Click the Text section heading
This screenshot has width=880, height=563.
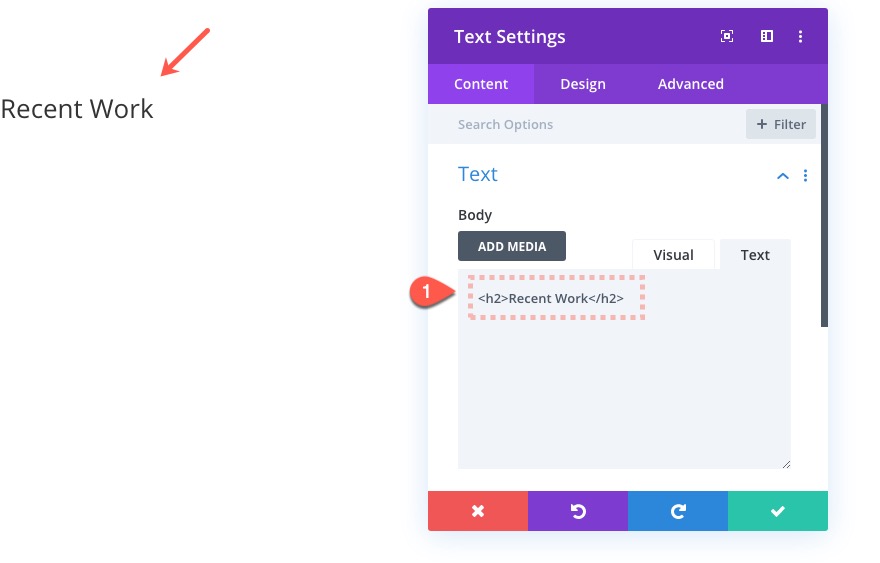click(478, 174)
